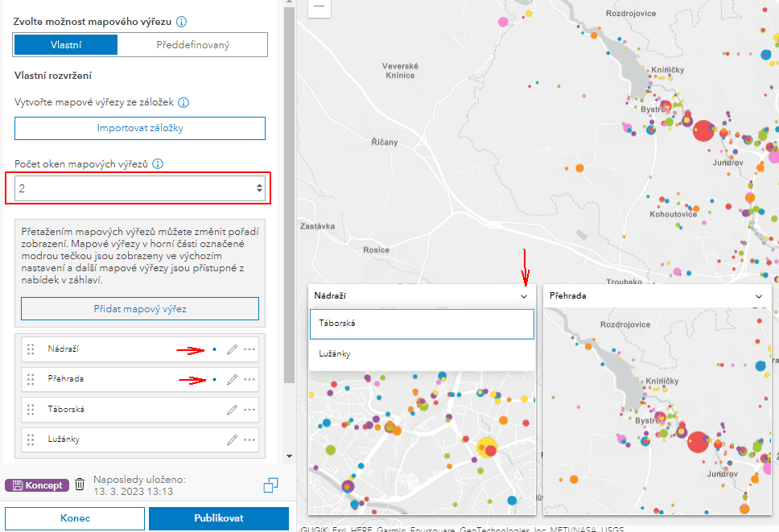Click the drag handle for Nádraží
The height and width of the screenshot is (532, 779).
point(31,349)
